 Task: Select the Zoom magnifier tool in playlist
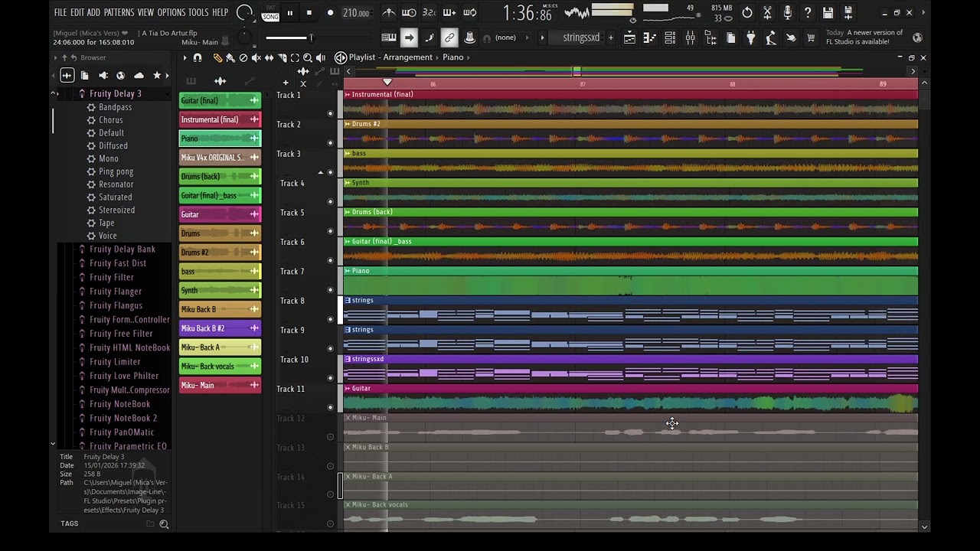[308, 57]
